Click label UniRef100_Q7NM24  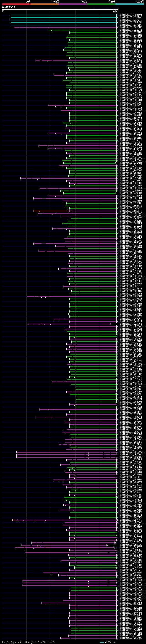coord(131,329)
